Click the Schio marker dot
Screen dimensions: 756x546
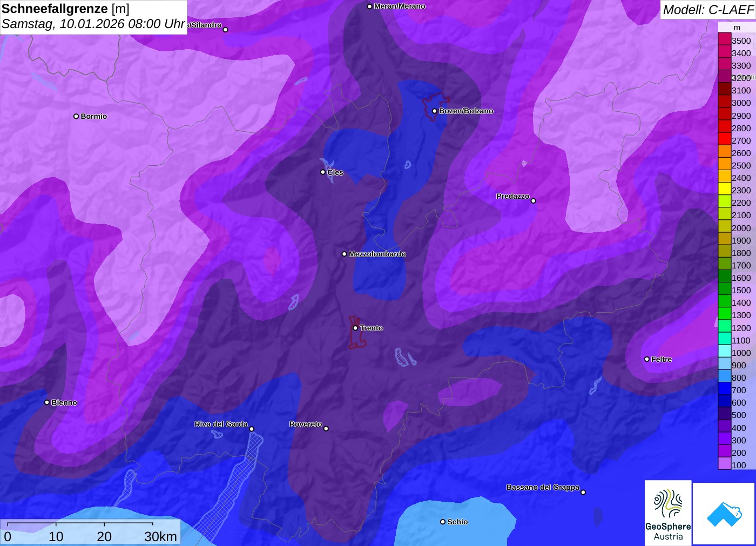(443, 522)
